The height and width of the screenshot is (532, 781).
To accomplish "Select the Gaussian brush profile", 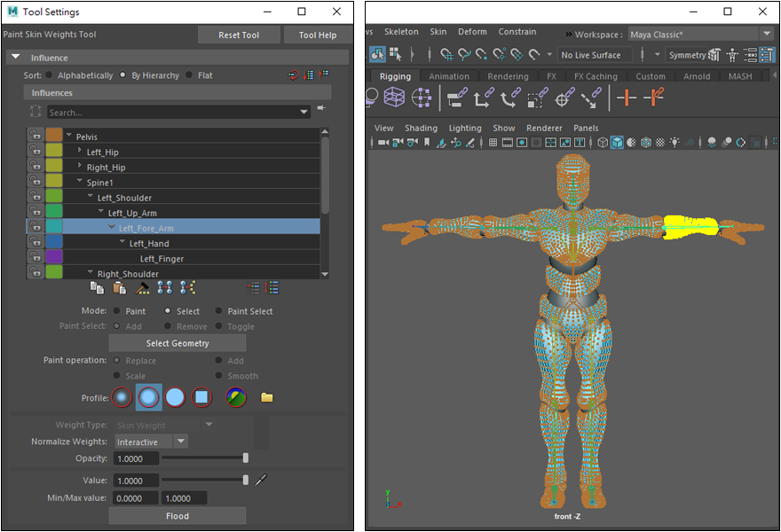I will point(122,397).
